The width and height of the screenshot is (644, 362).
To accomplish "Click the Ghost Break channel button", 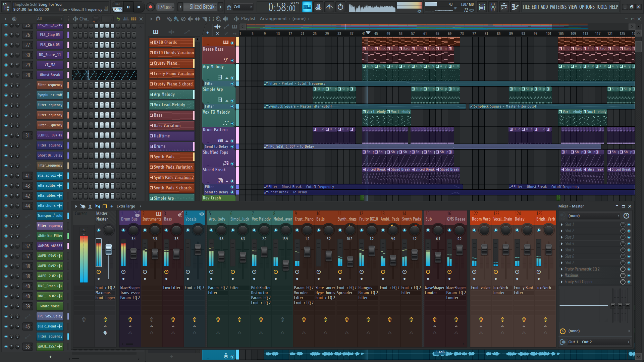I will click(x=50, y=75).
